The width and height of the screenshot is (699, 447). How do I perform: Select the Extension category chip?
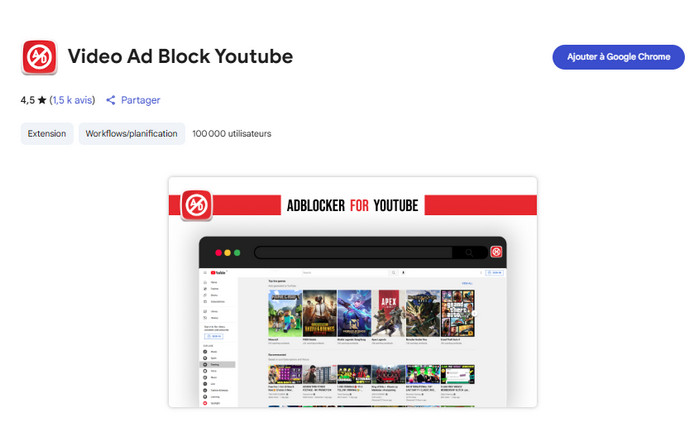coord(47,134)
